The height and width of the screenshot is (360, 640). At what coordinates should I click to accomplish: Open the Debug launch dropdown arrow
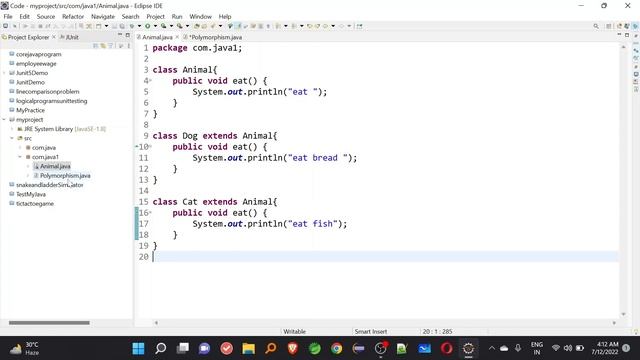click(x=139, y=26)
